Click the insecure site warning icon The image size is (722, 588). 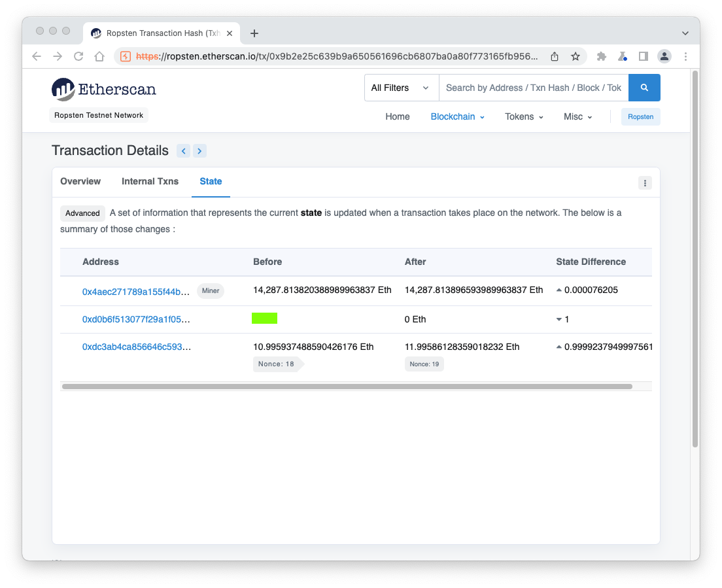pos(126,56)
